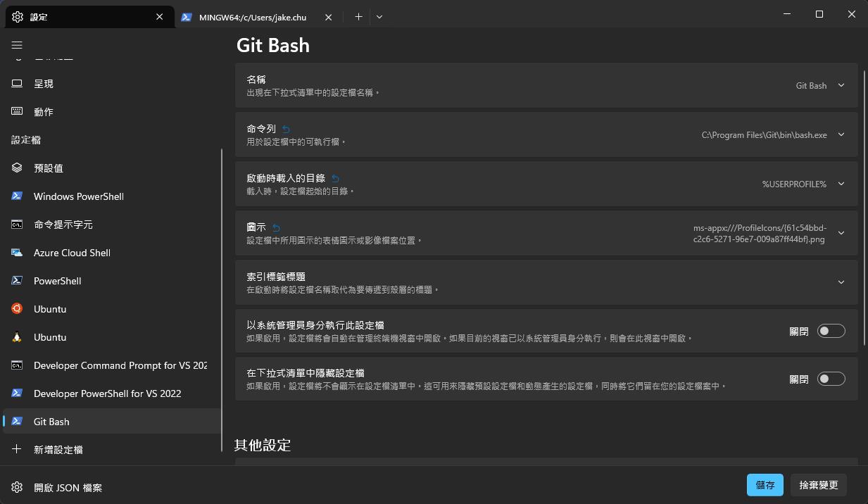Open the new tab profile dropdown arrow
This screenshot has height=504, width=868.
pyautogui.click(x=379, y=17)
